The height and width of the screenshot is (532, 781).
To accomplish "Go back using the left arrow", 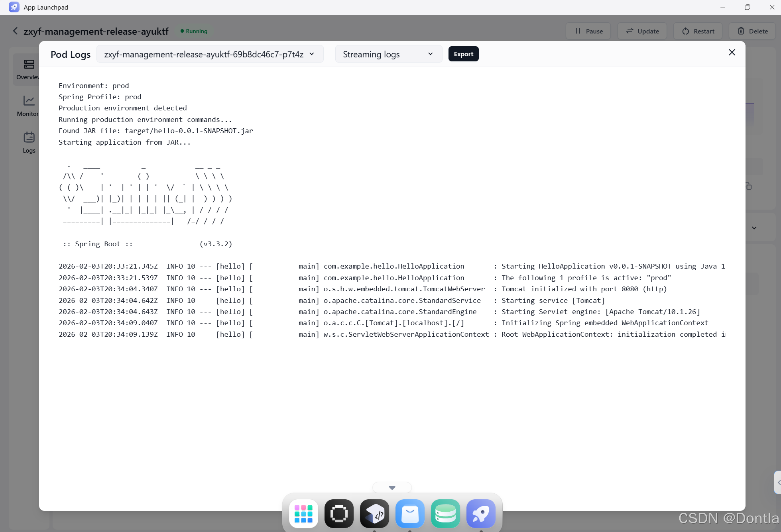I will [x=15, y=31].
